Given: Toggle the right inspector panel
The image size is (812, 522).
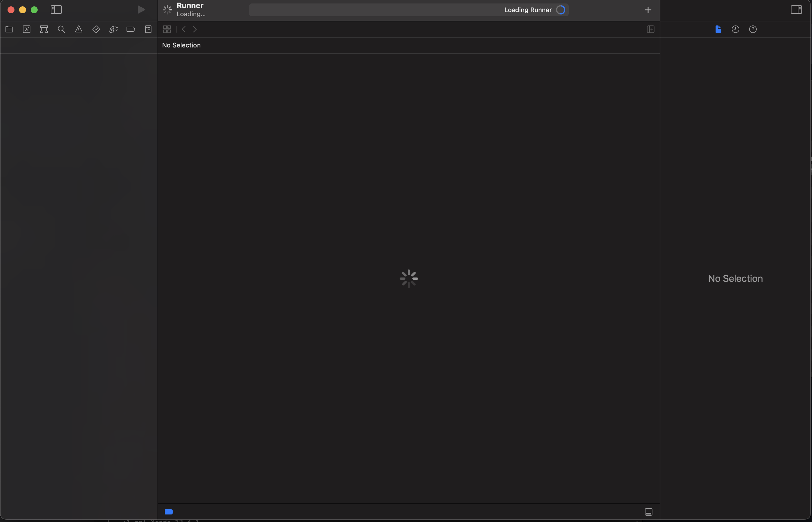Looking at the screenshot, I should 796,10.
